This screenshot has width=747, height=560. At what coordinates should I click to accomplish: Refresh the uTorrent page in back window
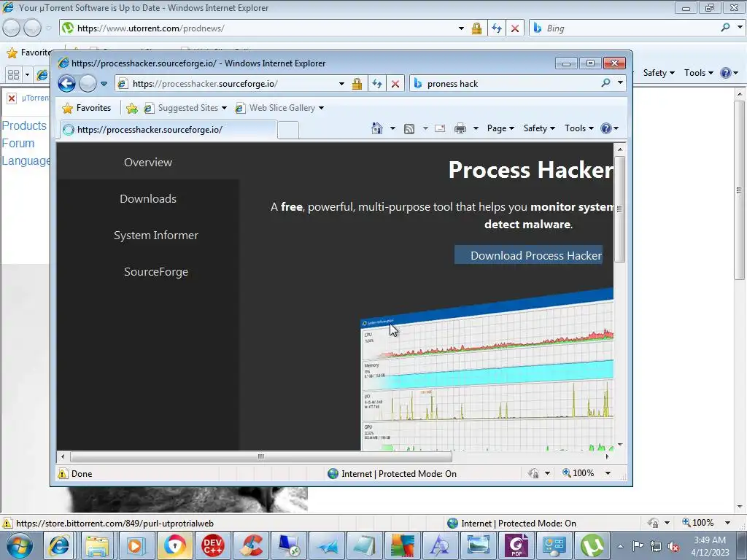coord(496,28)
